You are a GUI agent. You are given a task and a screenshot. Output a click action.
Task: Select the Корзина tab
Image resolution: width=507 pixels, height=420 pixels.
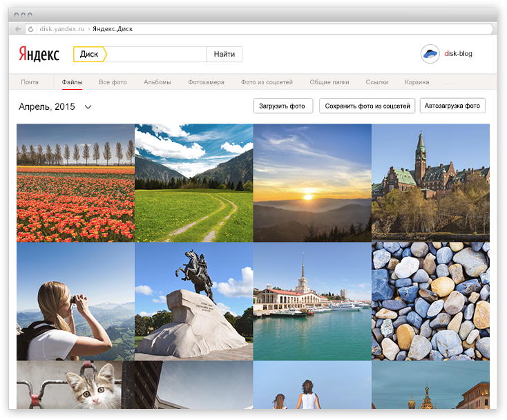[417, 82]
